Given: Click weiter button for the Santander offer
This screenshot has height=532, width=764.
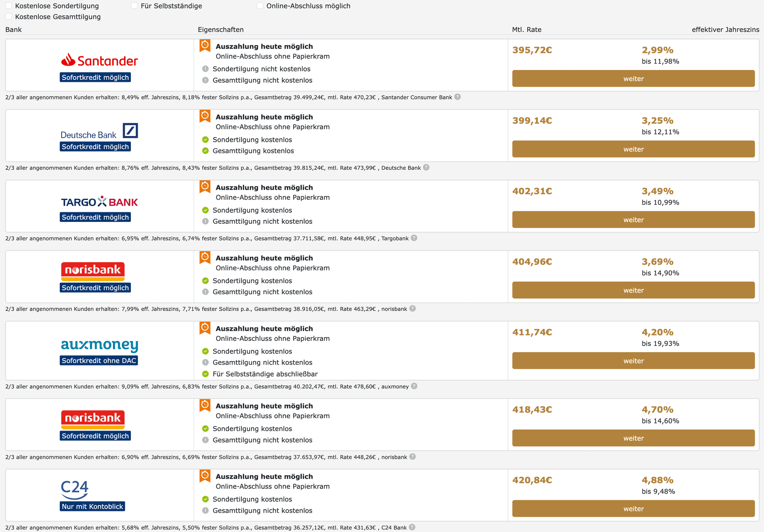Looking at the screenshot, I should (x=633, y=79).
